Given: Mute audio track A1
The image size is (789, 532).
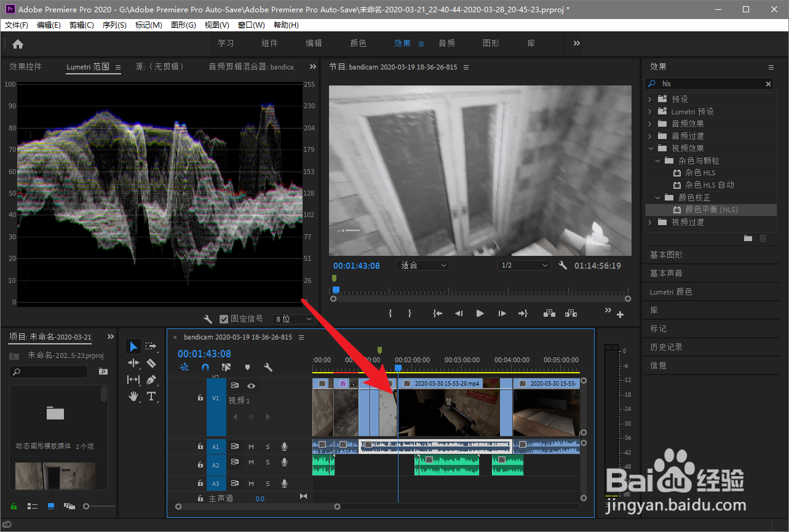Looking at the screenshot, I should pos(251,447).
